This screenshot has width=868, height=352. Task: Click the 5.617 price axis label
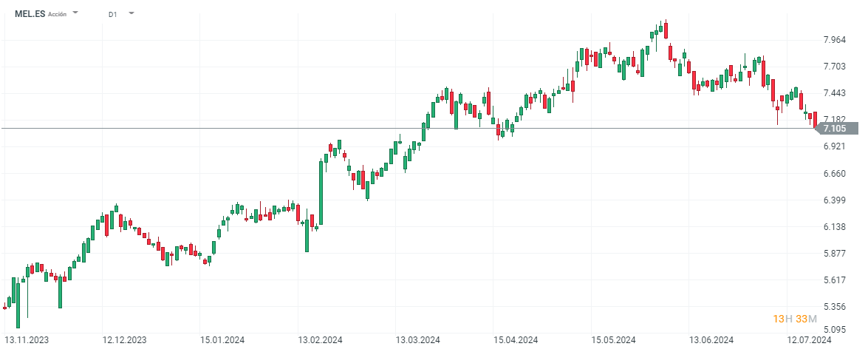tap(835, 280)
